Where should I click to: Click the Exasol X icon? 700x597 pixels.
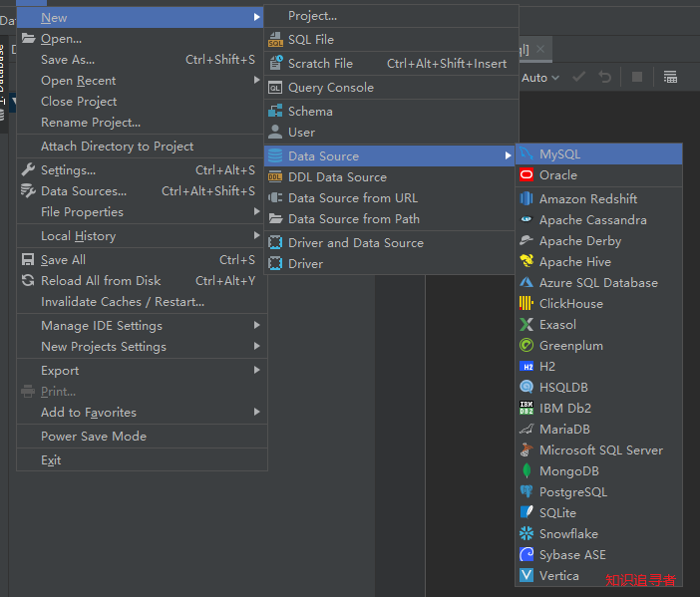[x=526, y=324]
